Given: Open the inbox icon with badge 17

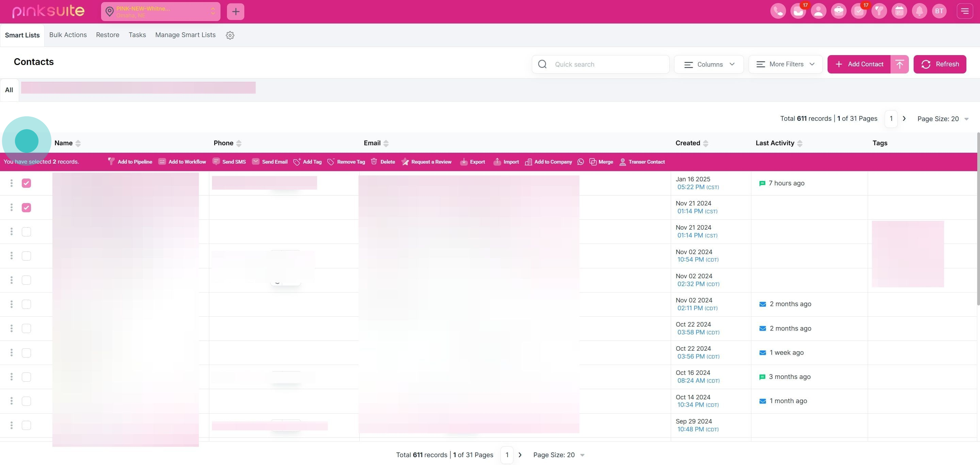Looking at the screenshot, I should [798, 11].
